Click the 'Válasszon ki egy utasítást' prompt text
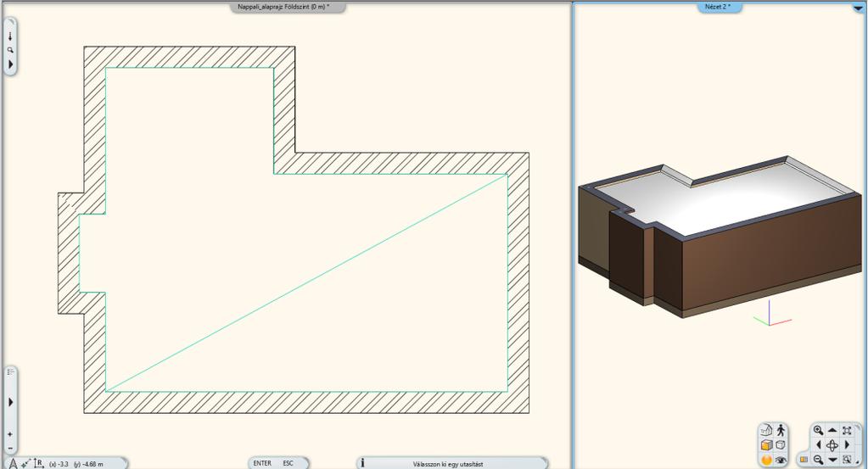The image size is (868, 469). (448, 464)
